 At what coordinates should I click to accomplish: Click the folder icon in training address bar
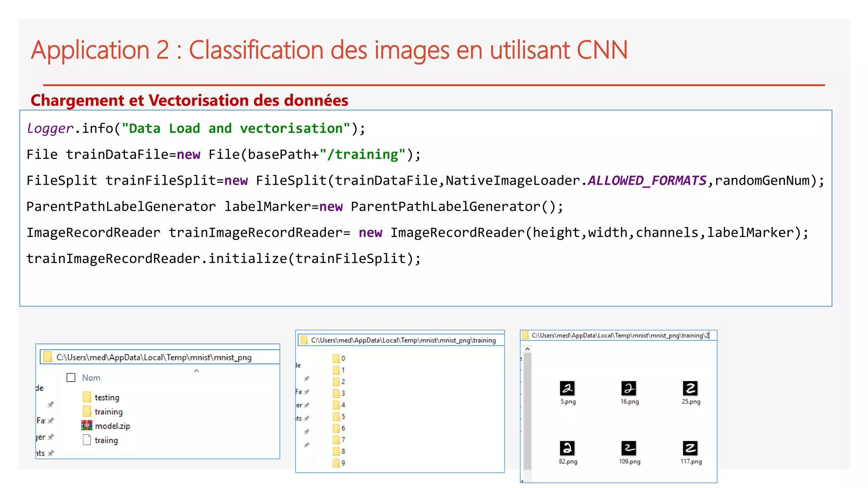tap(304, 340)
